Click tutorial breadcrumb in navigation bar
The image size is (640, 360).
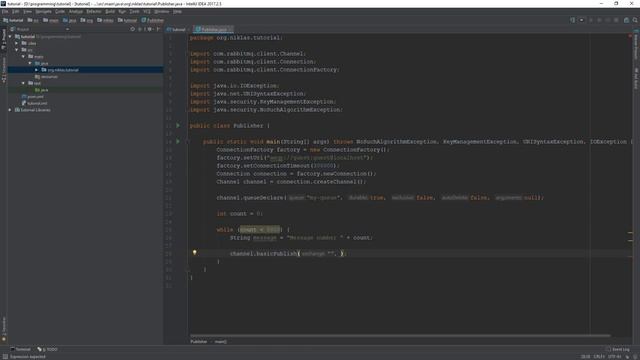click(13, 20)
